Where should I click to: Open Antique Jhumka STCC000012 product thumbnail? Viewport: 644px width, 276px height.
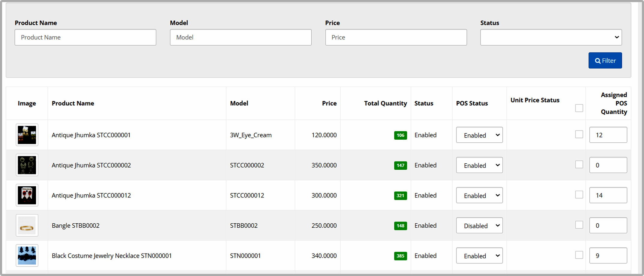[27, 195]
